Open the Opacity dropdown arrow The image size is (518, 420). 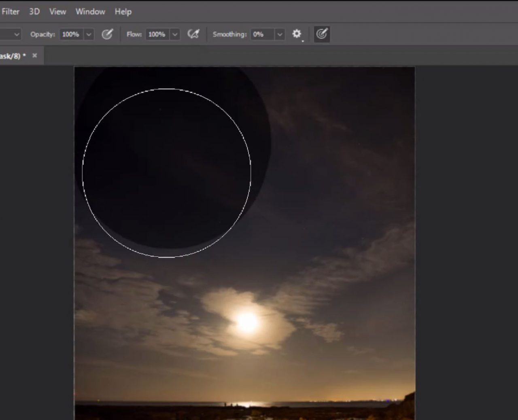[x=89, y=34]
